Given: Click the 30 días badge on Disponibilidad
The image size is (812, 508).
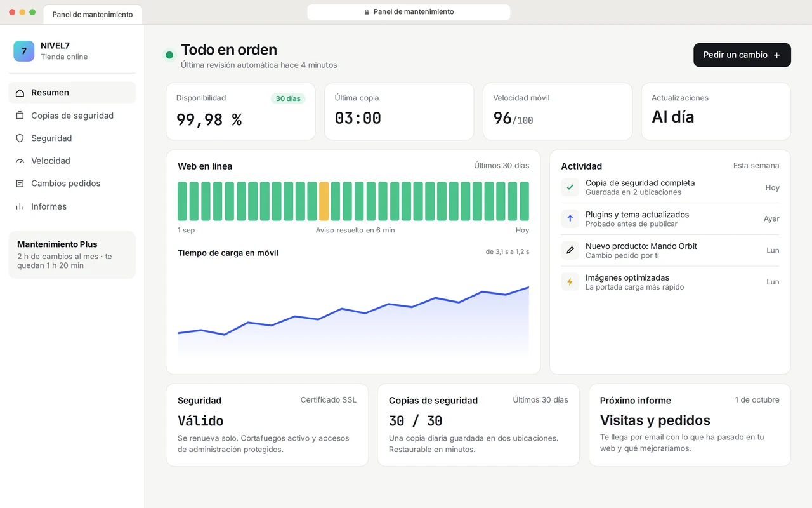Looking at the screenshot, I should 288,98.
